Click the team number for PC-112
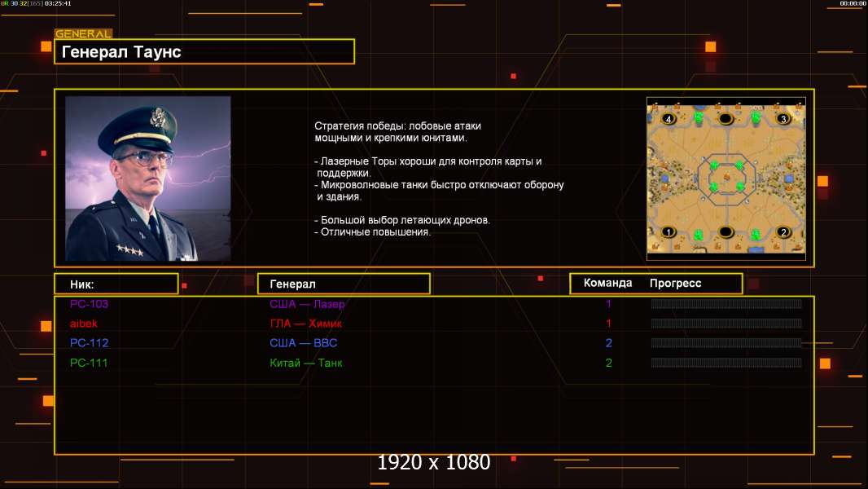 (608, 343)
